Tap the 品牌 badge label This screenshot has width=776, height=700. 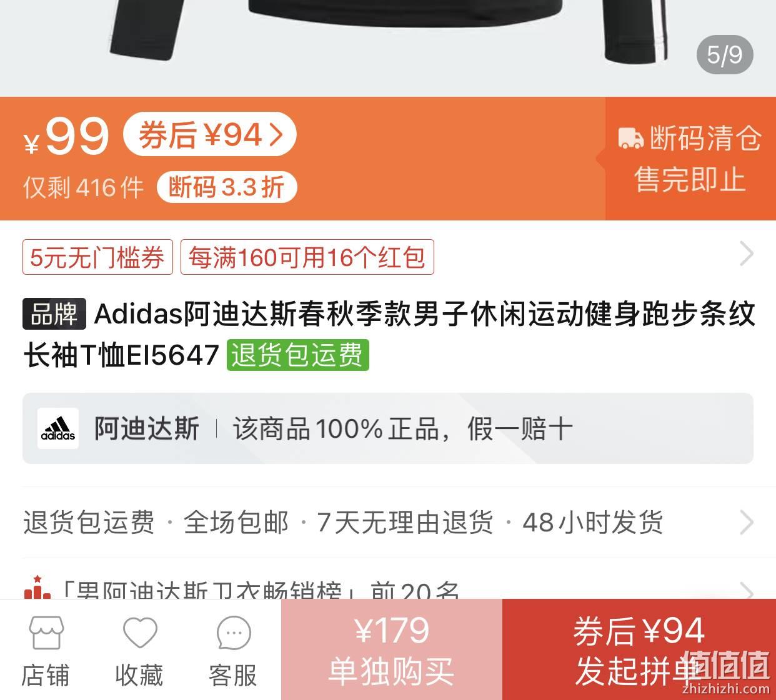coord(54,313)
